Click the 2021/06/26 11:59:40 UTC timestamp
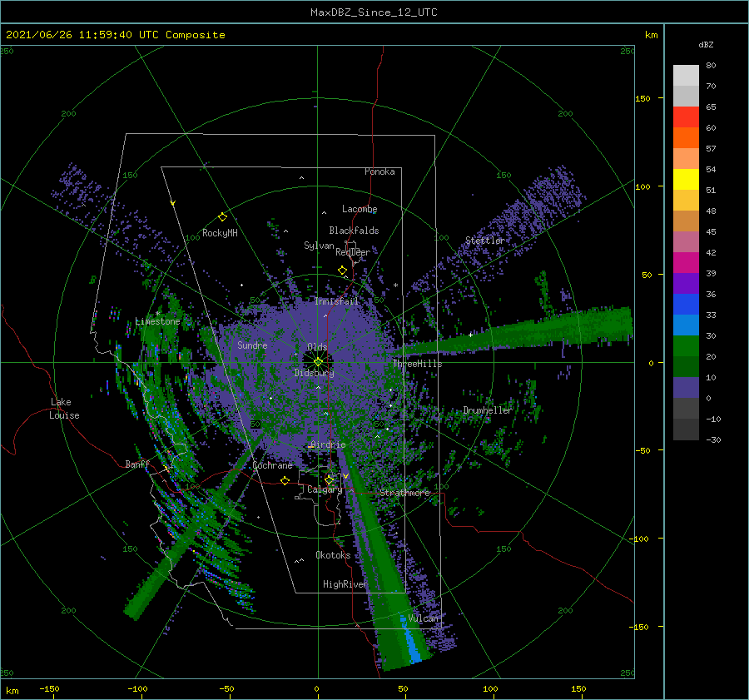Viewport: 749px width, 700px height. [x=82, y=35]
